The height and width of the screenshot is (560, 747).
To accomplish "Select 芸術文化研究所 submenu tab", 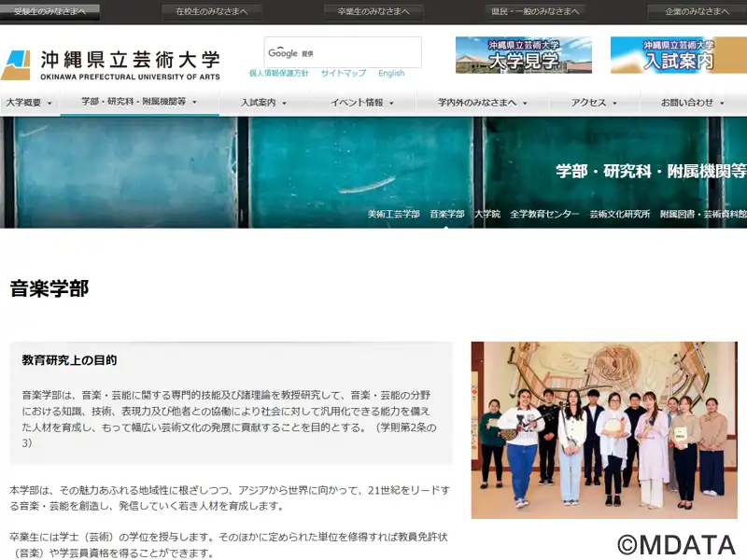I will [x=619, y=215].
